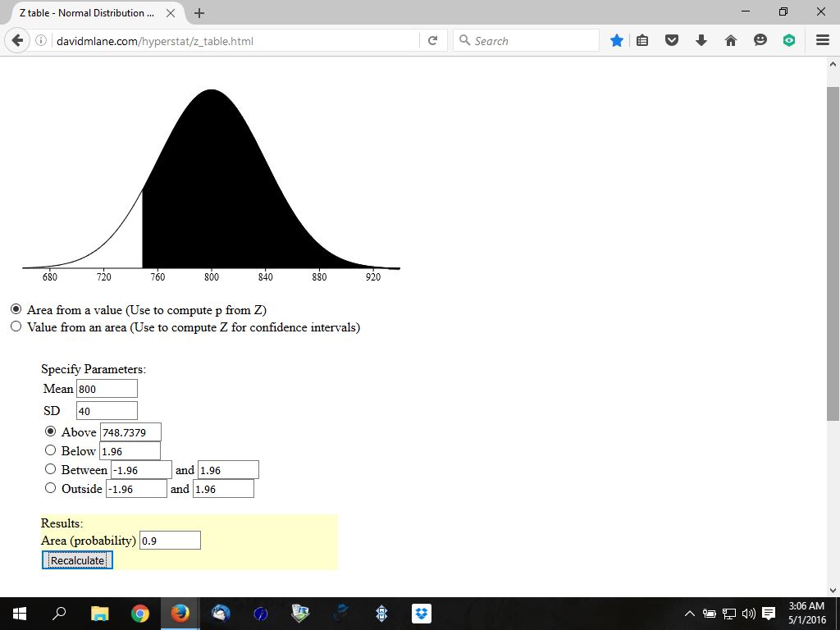The image size is (840, 630).
Task: Click the Area (probability) field 0.9
Action: (171, 540)
